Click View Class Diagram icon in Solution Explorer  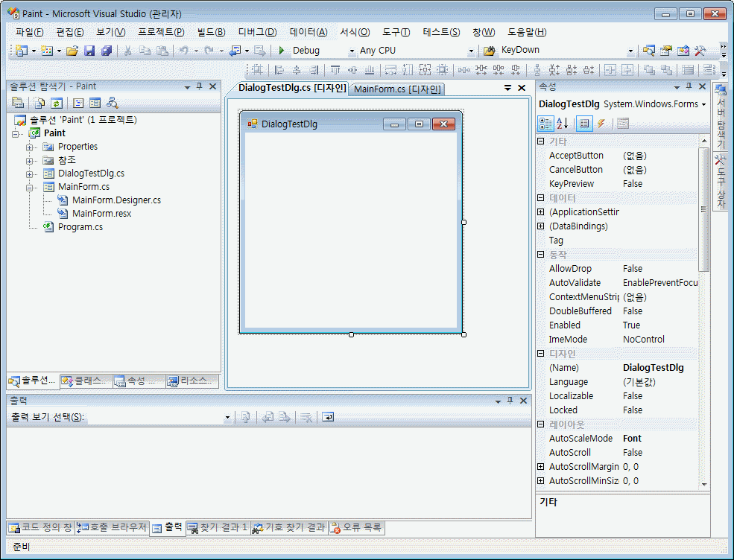(x=113, y=103)
